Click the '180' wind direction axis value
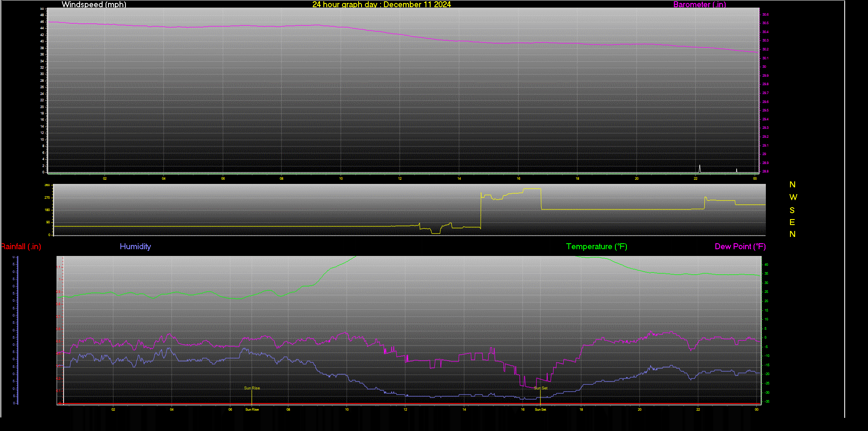This screenshot has height=431, width=868. pyautogui.click(x=47, y=210)
